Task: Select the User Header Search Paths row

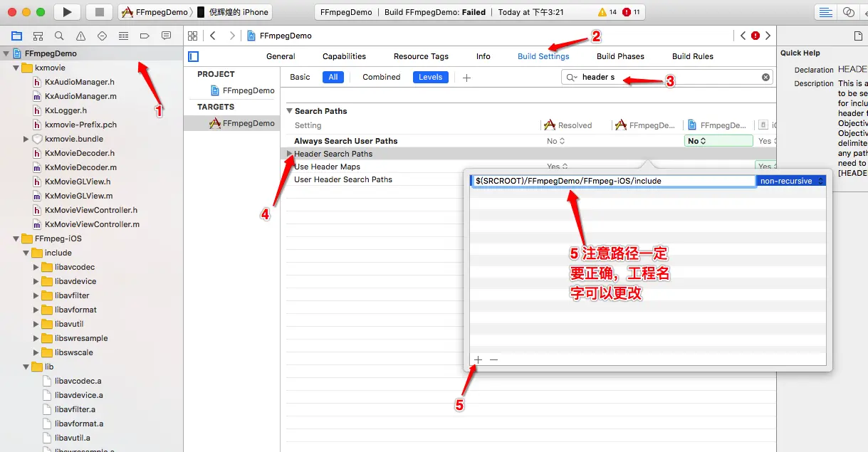Action: 343,179
